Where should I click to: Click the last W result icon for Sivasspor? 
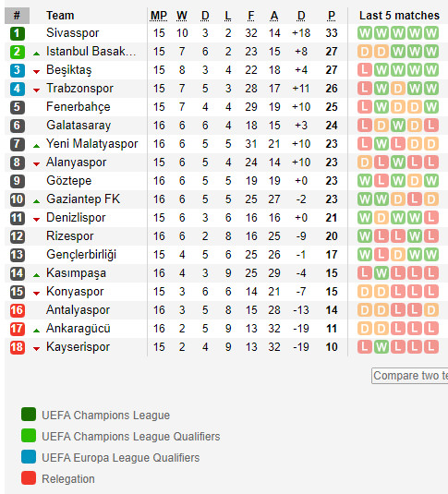click(x=431, y=33)
